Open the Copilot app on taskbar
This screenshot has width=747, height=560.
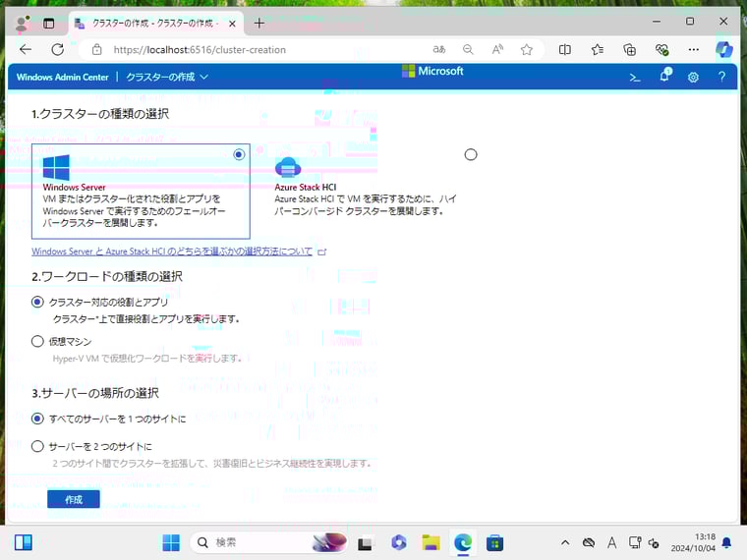(x=399, y=542)
